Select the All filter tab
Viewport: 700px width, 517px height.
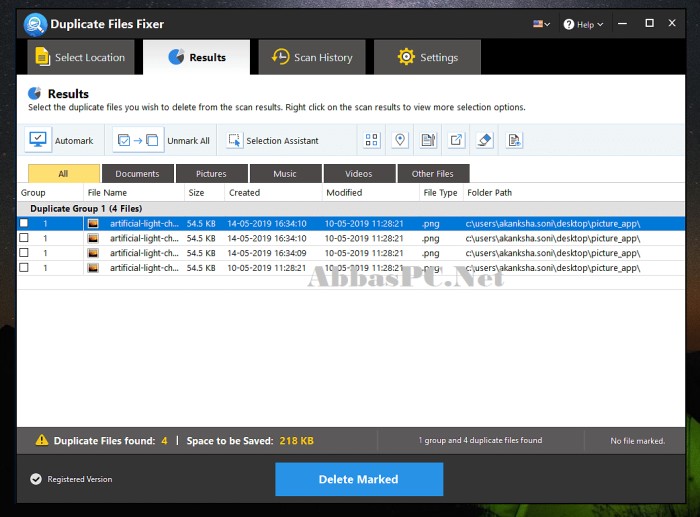point(64,174)
